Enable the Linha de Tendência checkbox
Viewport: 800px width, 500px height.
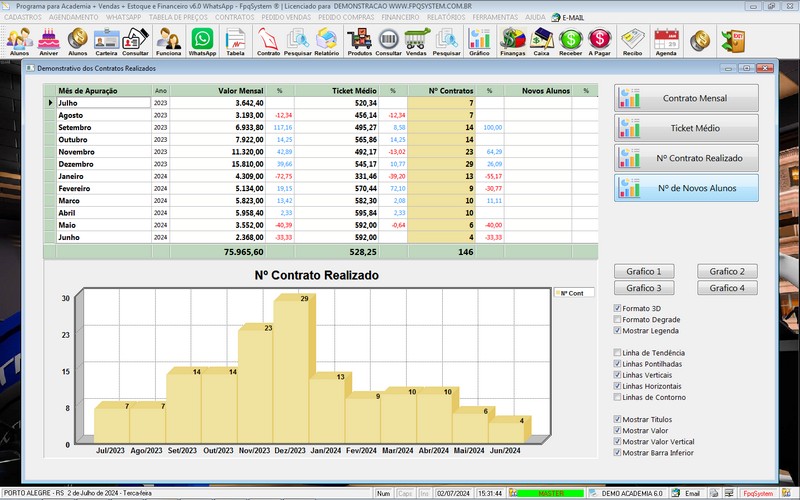[617, 353]
